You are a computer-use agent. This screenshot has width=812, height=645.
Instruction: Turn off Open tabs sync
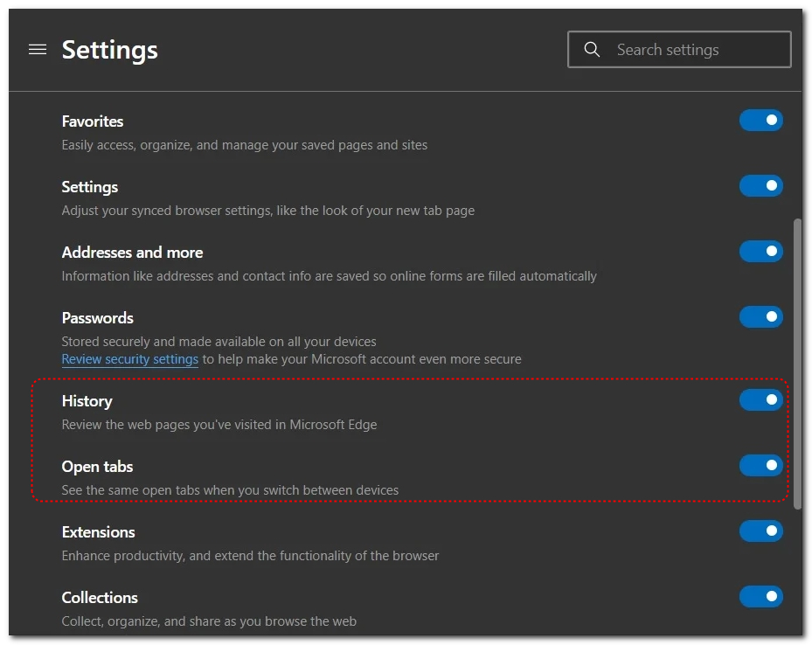tap(760, 466)
